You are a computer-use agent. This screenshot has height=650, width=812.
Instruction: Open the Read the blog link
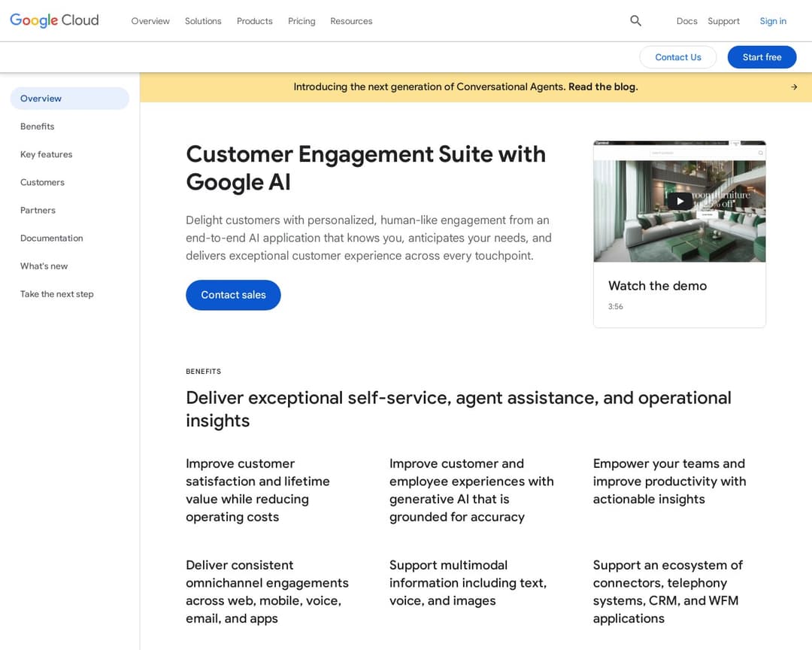[x=603, y=87]
